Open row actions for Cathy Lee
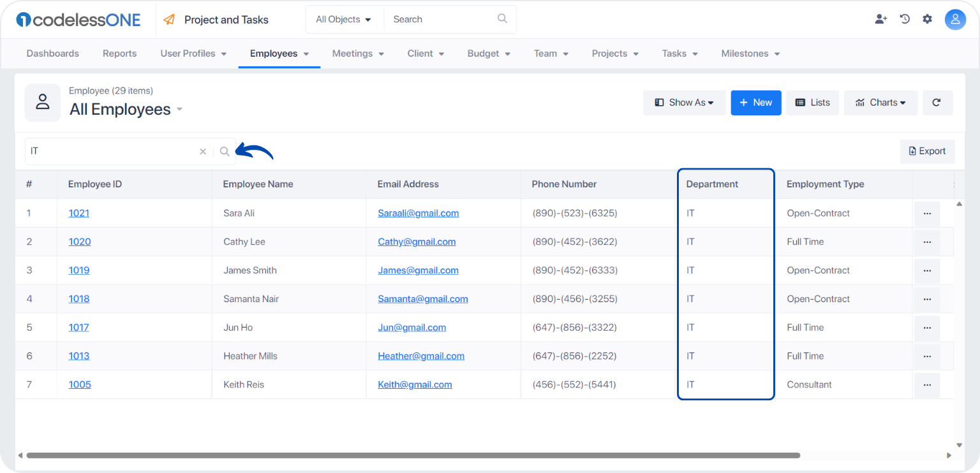 point(927,242)
